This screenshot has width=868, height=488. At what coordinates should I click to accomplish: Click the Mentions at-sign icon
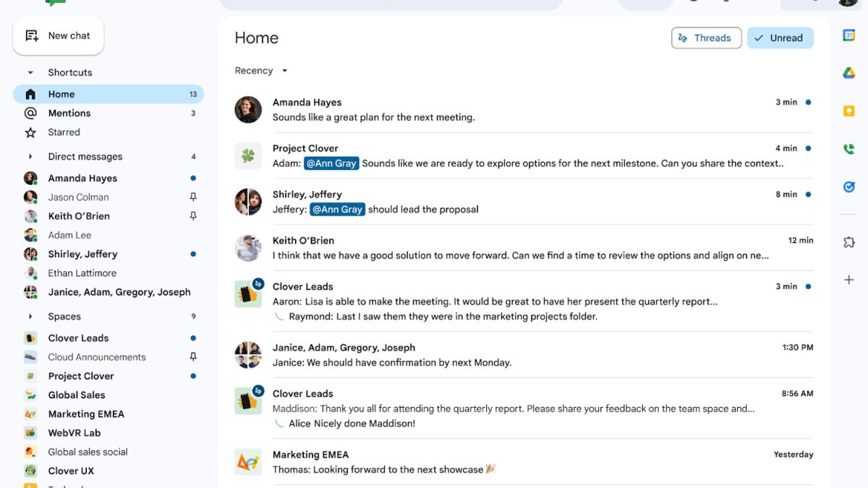pyautogui.click(x=30, y=113)
